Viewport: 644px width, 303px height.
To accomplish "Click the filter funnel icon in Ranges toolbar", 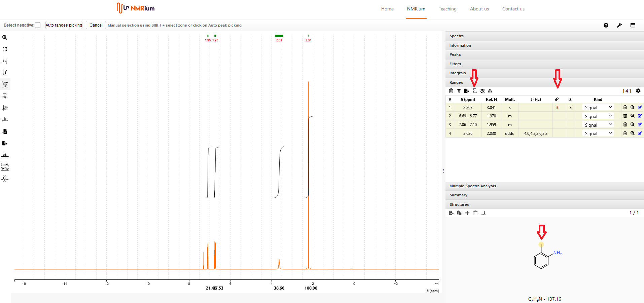I will click(459, 91).
